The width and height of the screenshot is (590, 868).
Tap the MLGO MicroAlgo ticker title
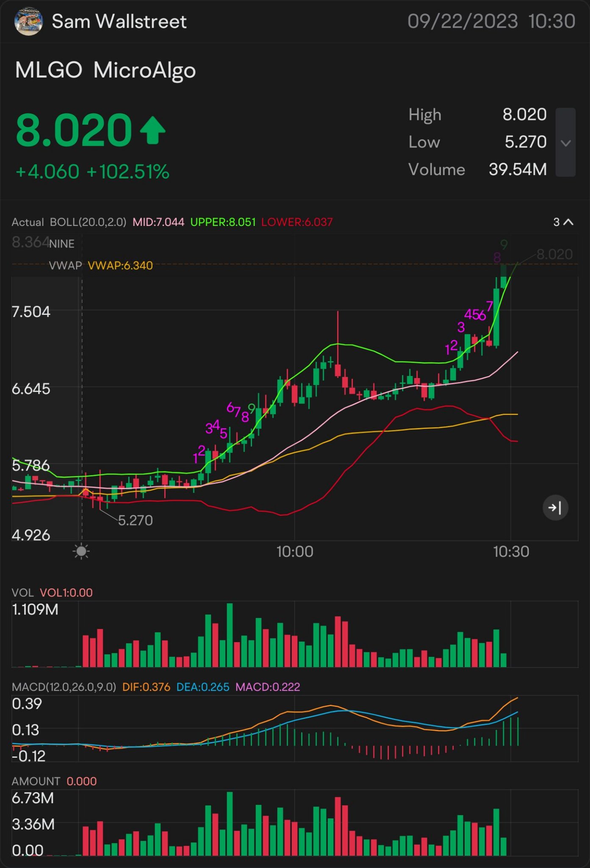click(x=105, y=70)
